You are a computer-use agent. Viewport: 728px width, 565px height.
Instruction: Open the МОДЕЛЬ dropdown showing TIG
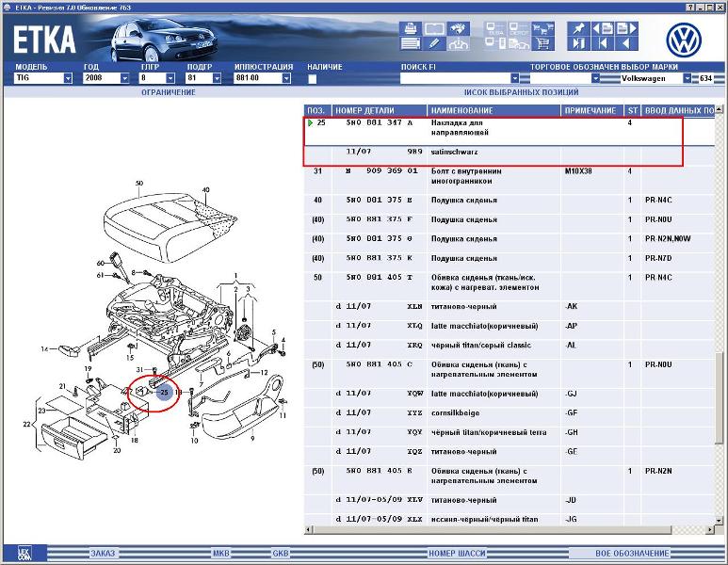tap(68, 78)
